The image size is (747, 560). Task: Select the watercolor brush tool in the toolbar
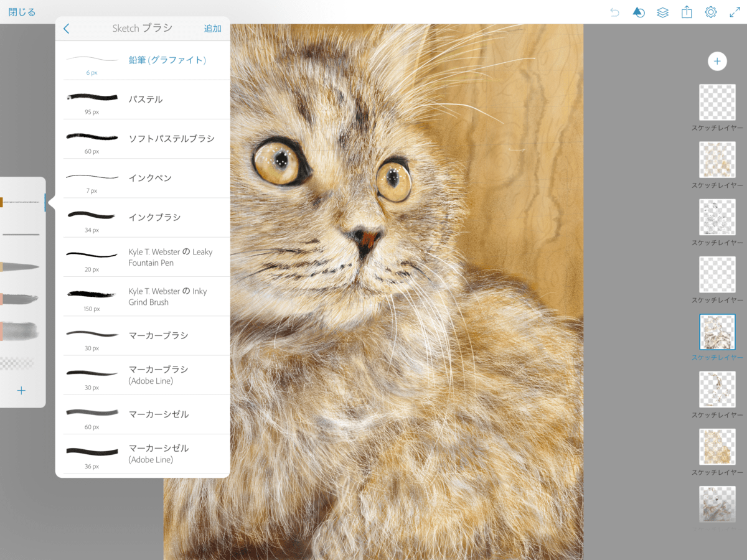click(19, 331)
